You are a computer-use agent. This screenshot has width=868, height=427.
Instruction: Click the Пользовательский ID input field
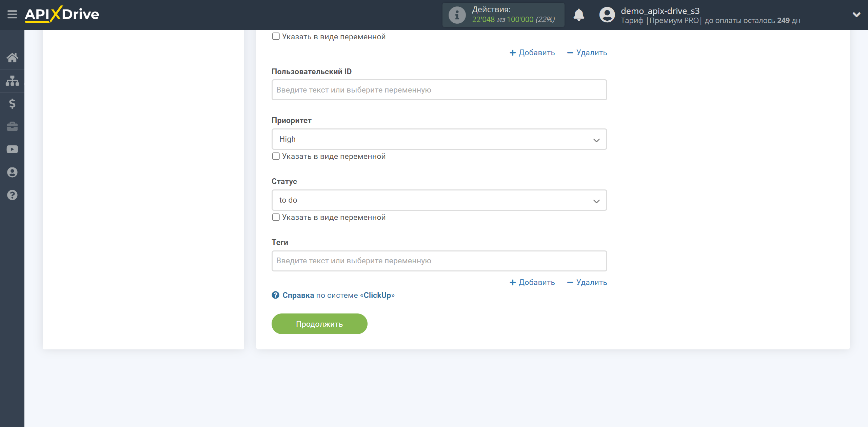coord(439,90)
